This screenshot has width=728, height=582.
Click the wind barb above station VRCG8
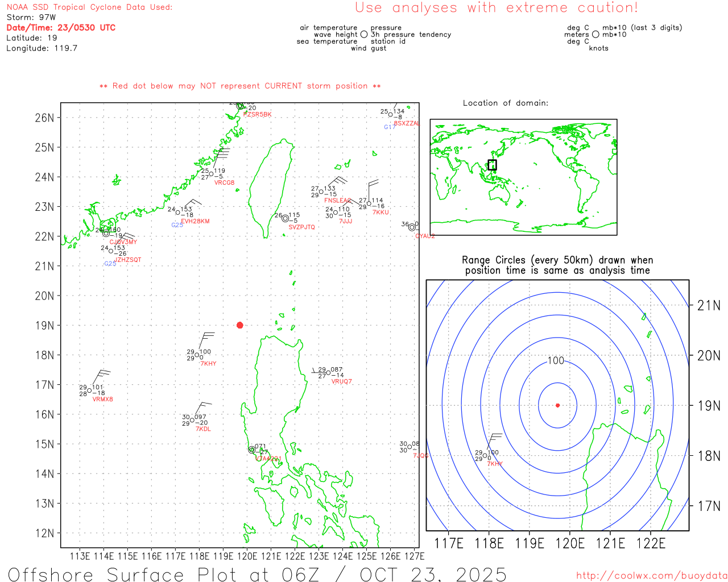tap(222, 157)
